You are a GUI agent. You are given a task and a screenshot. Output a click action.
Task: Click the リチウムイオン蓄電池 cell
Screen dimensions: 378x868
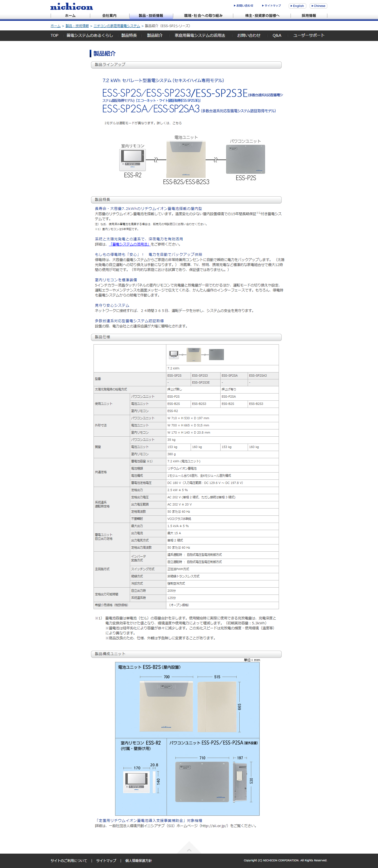tap(222, 469)
